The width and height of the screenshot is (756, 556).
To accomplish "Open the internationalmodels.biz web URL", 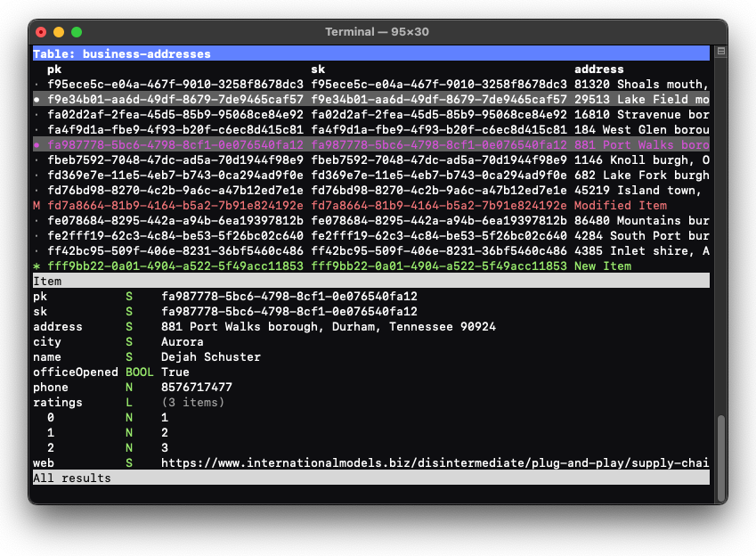I will (x=435, y=463).
